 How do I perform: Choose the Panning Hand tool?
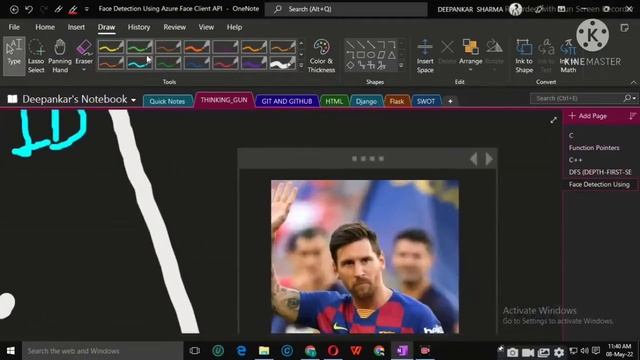click(60, 56)
